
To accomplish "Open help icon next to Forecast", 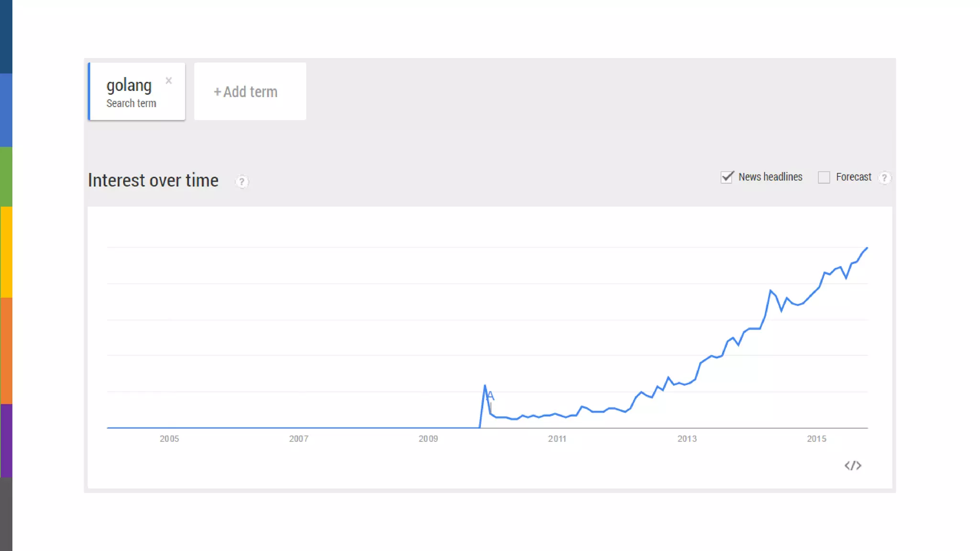I will pyautogui.click(x=884, y=178).
